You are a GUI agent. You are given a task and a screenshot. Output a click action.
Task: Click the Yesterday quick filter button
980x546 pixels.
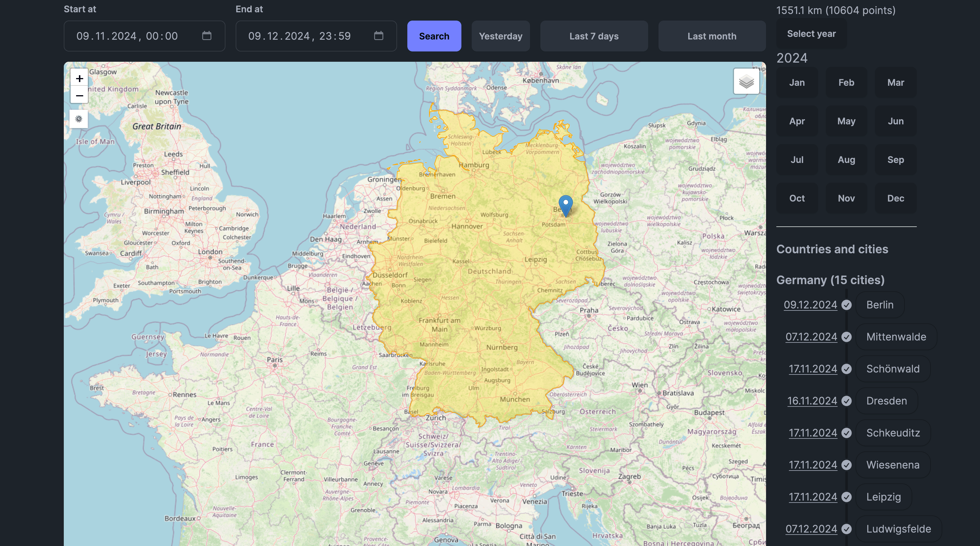[500, 36]
